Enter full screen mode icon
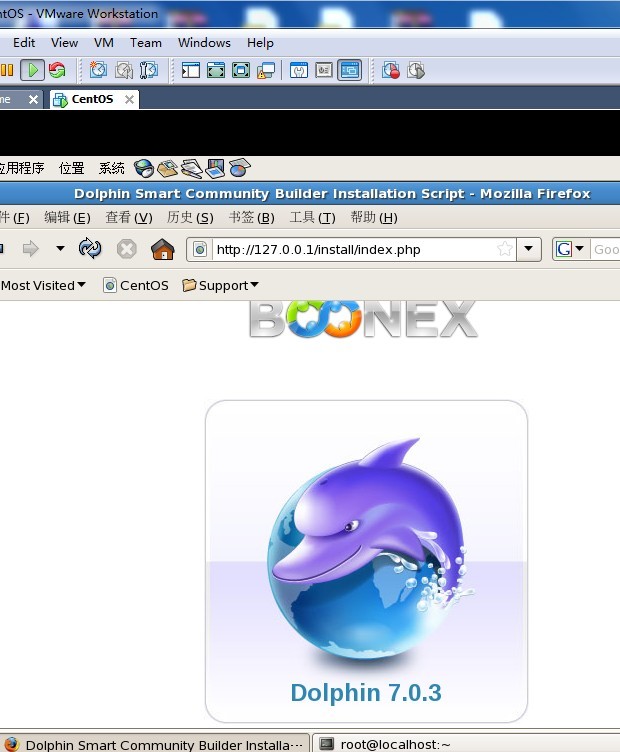This screenshot has height=752, width=620. coord(241,70)
